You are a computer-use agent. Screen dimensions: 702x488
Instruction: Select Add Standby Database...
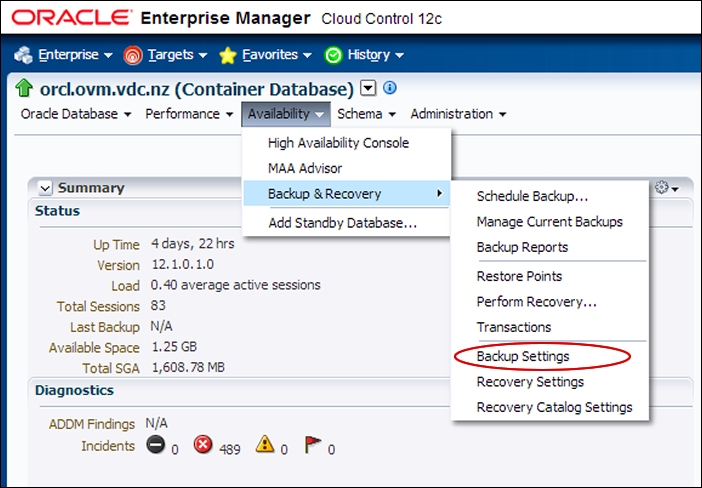[347, 223]
